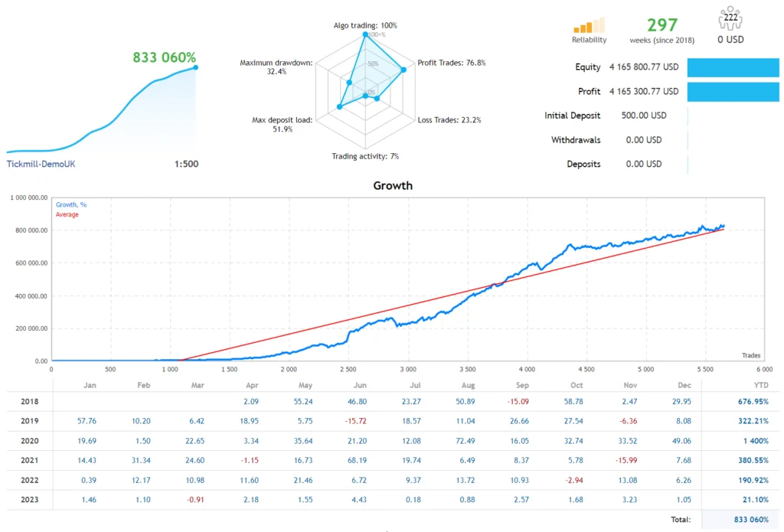Click the 833 060% growth figure
Image resolution: width=784 pixels, height=532 pixels.
pos(163,57)
